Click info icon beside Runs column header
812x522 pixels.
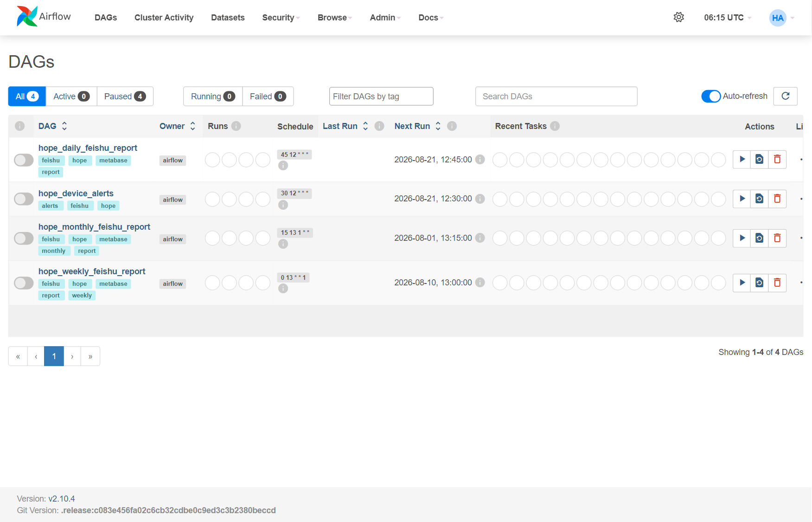point(236,126)
